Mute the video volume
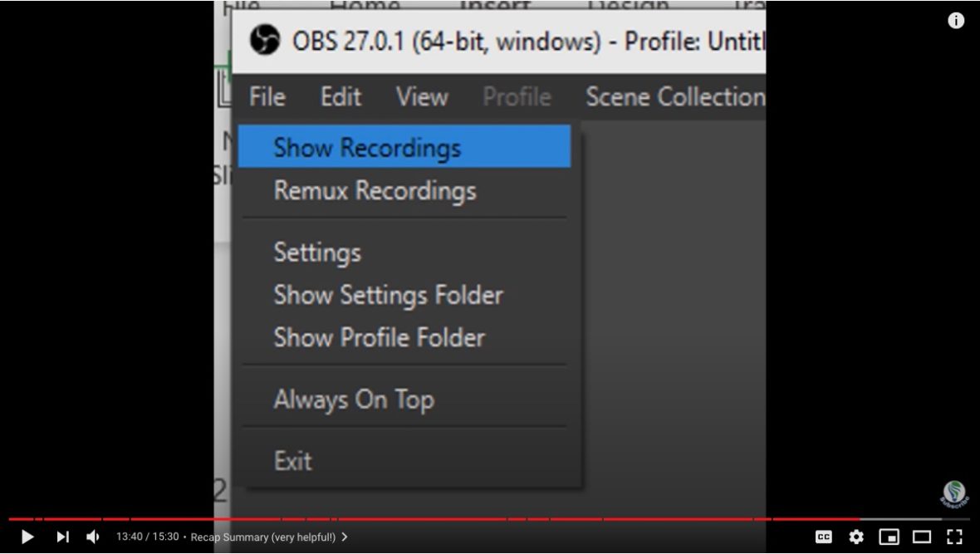 point(95,537)
